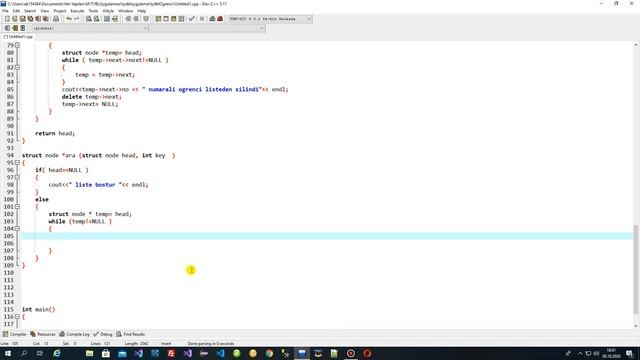Open the AStyle menu
Screen dimensions: 640x360
108,11
